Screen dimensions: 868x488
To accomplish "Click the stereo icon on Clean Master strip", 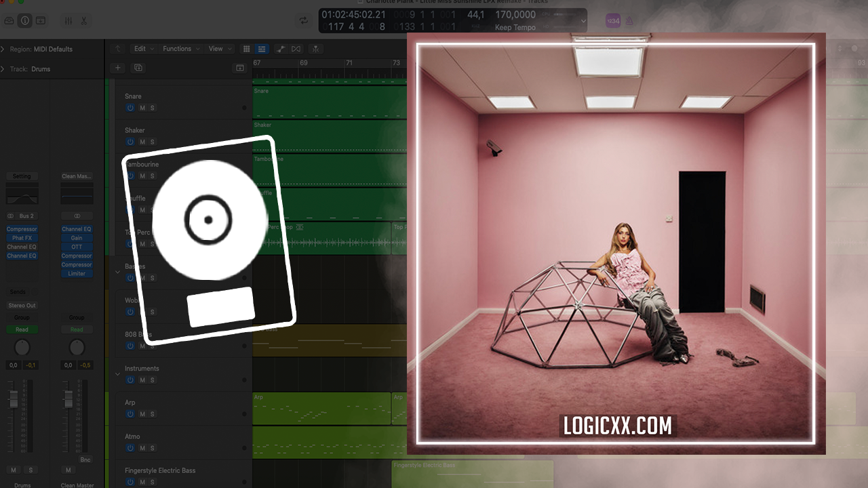I will pyautogui.click(x=77, y=216).
